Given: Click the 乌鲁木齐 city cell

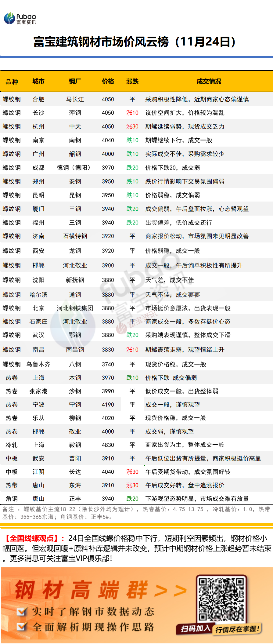Looking at the screenshot, I should pos(38,364).
